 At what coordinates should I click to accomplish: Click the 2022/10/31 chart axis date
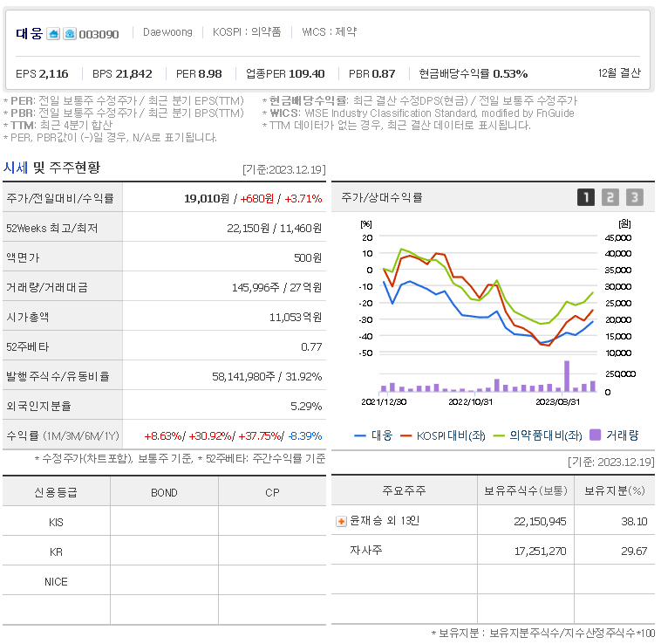(470, 402)
